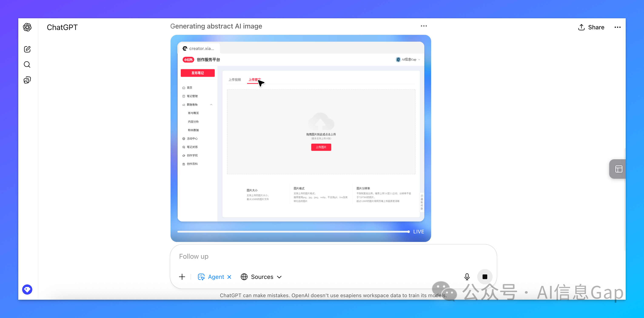Collapse the 数据看板 sidebar section
Viewport: 644px width, 318px height.
211,105
